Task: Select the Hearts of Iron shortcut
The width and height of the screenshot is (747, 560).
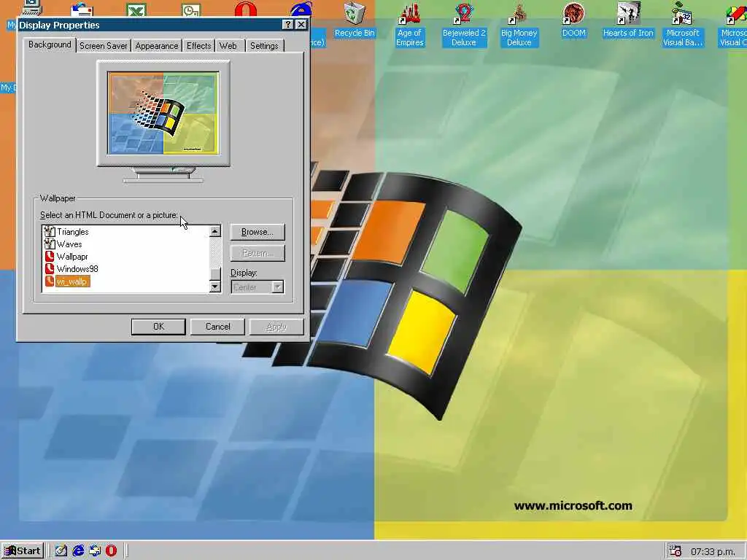Action: (628, 19)
